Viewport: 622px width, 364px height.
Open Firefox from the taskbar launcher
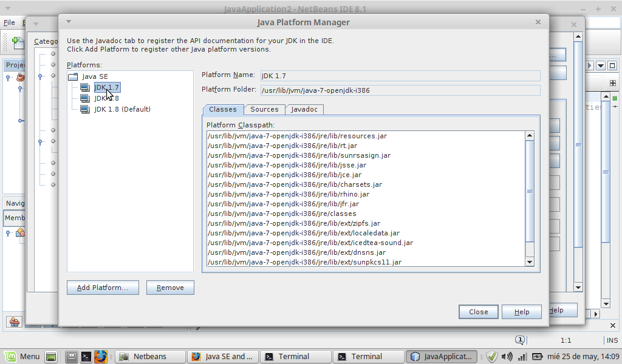pos(101,357)
